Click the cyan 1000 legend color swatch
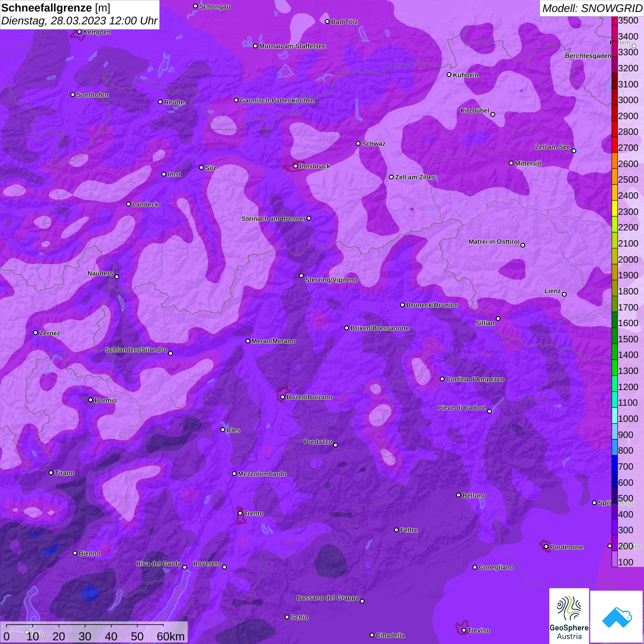 pyautogui.click(x=615, y=415)
